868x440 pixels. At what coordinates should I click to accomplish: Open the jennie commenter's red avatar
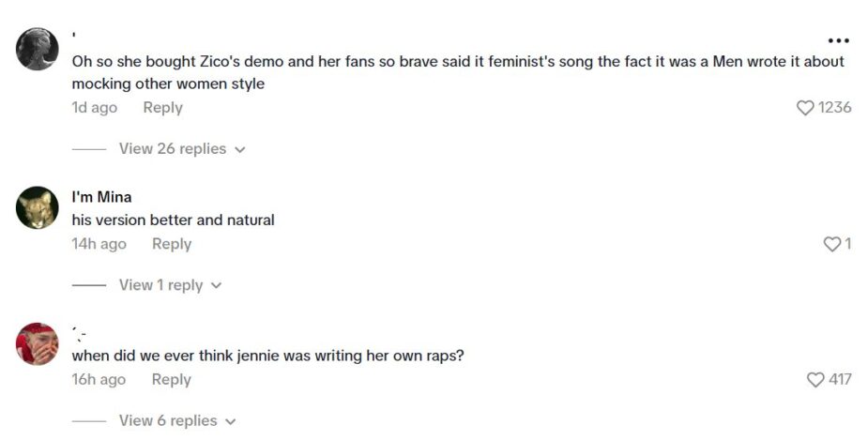(x=38, y=343)
